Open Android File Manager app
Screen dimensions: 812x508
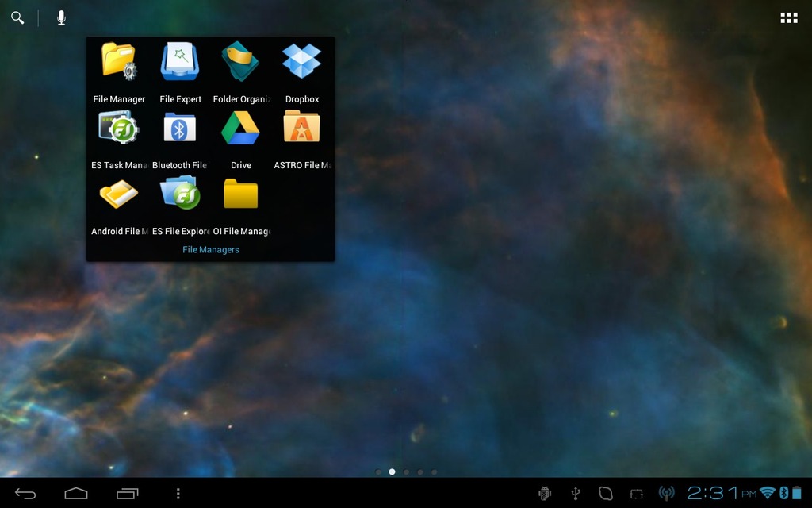(119, 206)
